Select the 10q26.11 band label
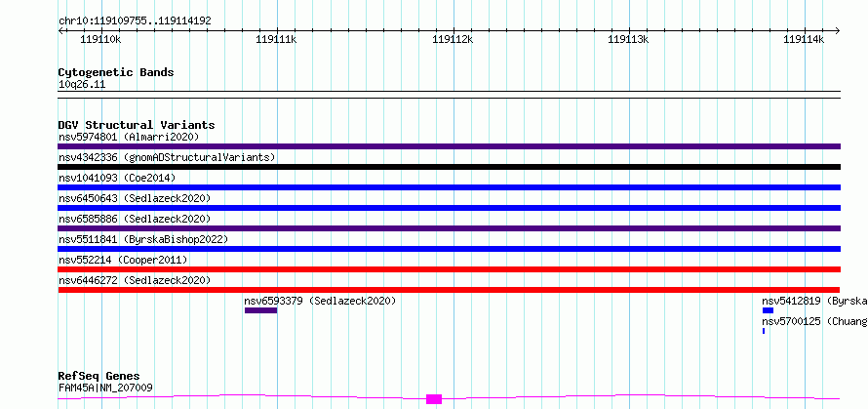868x409 pixels. [82, 85]
